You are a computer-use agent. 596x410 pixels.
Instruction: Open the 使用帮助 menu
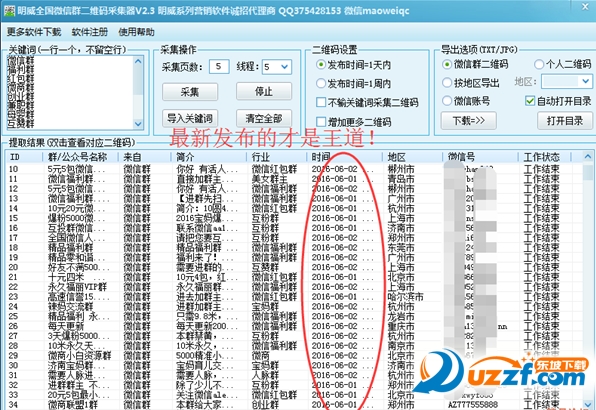[136, 32]
